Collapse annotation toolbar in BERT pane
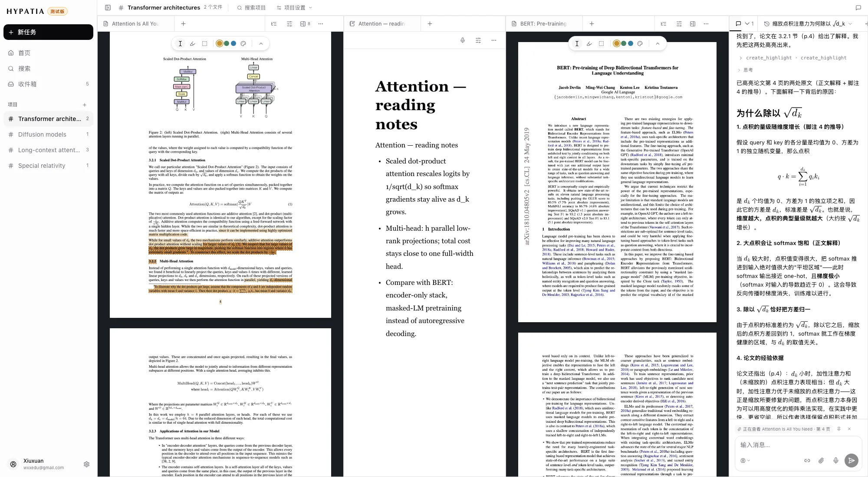 pos(658,43)
